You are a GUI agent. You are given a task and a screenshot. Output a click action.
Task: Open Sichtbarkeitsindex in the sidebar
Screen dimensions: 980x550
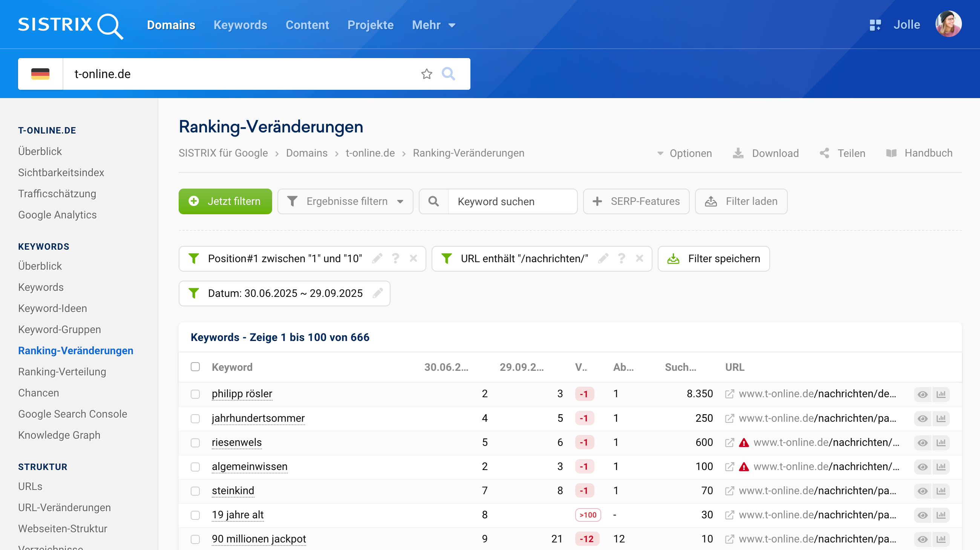click(61, 172)
